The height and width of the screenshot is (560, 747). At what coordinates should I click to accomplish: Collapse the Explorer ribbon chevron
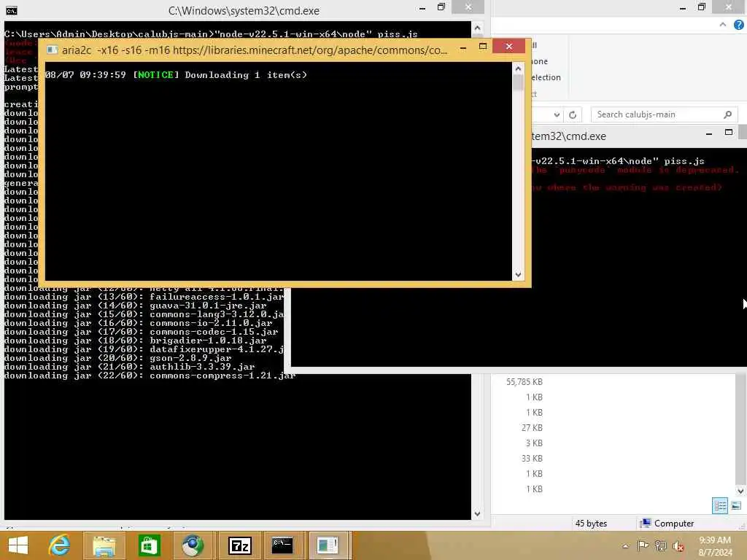pyautogui.click(x=723, y=24)
